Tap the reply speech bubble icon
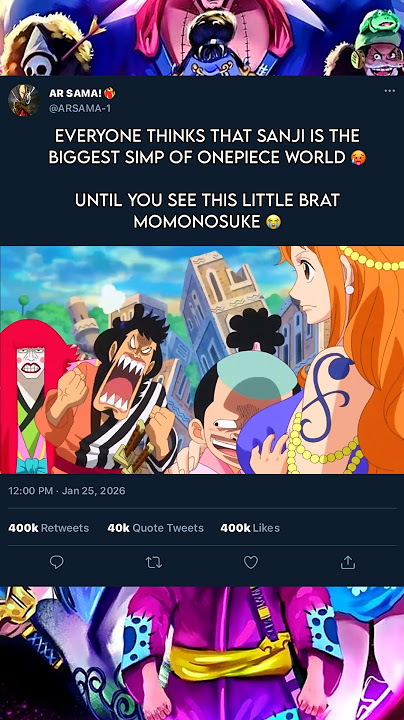 56,562
